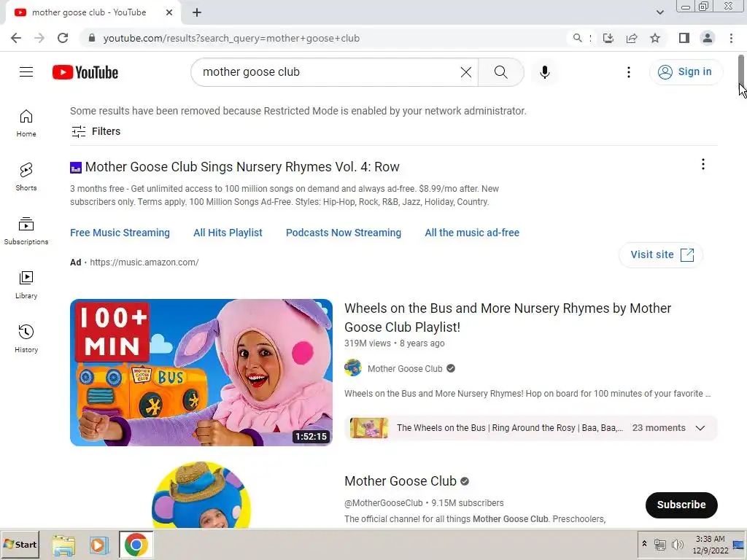The width and height of the screenshot is (747, 560).
Task: Show hidden system tray icons
Action: (x=644, y=544)
